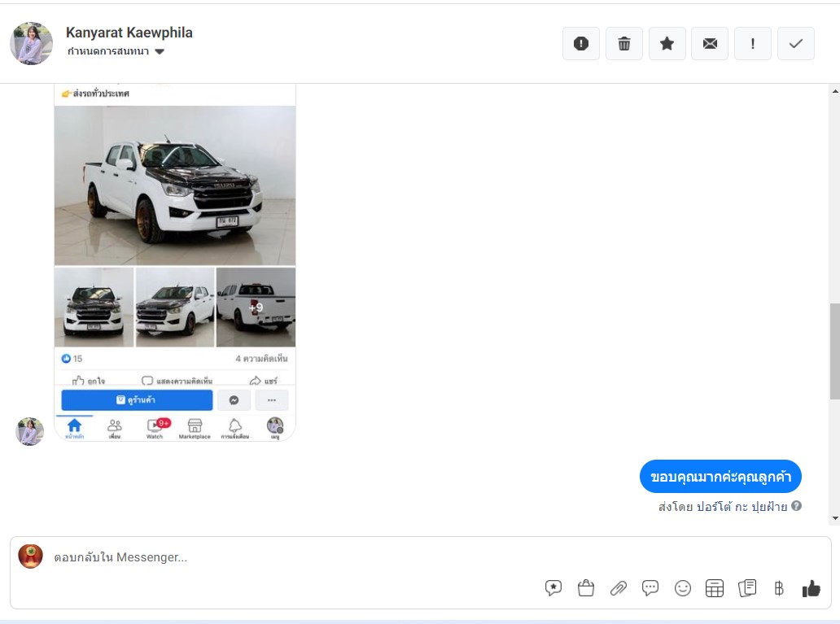The height and width of the screenshot is (624, 840).
Task: Click the shopping bag icon
Action: 585,588
